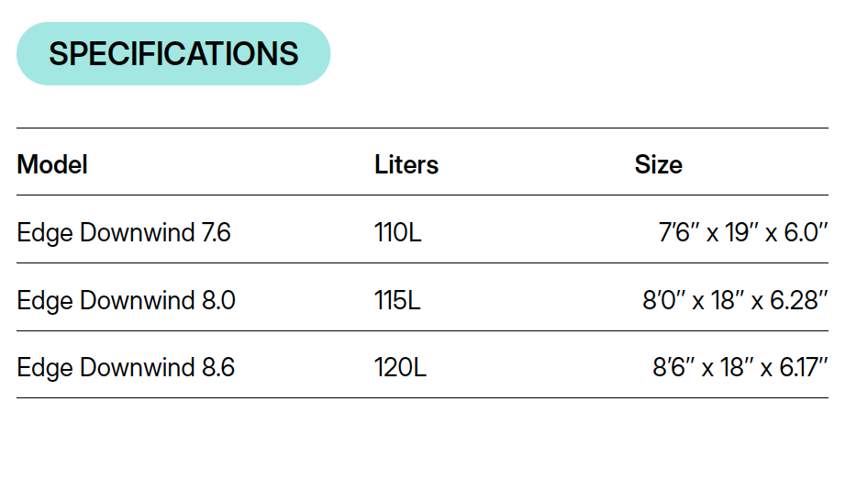
Task: Select the Edge Downwind 8.0 model name
Action: (x=126, y=300)
